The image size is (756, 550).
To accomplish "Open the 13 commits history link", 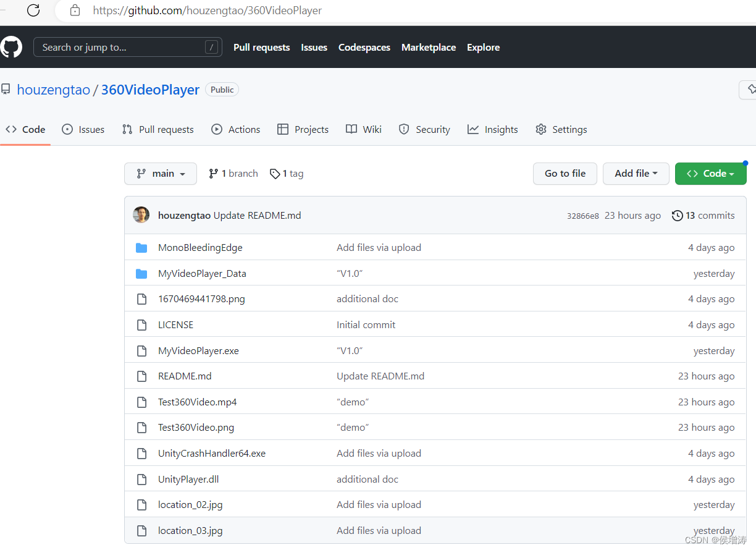I will (703, 216).
